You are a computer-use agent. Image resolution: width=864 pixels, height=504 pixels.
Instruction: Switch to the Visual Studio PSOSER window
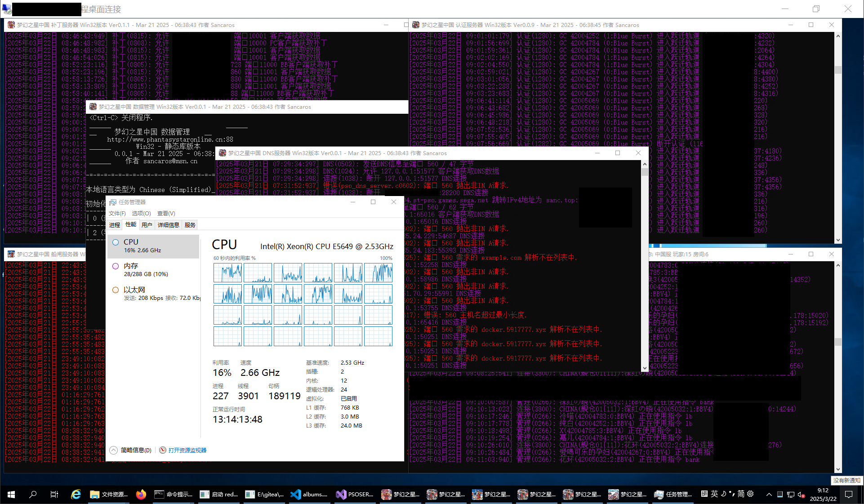[355, 494]
